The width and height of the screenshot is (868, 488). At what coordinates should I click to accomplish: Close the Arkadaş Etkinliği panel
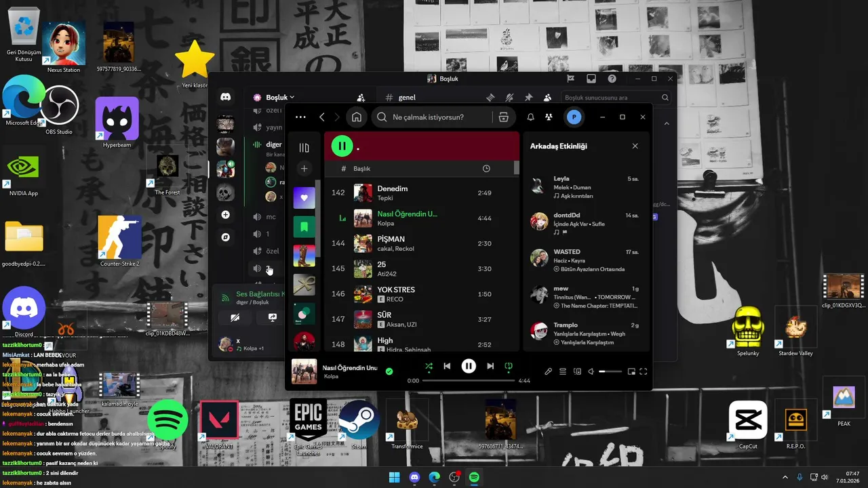(x=635, y=146)
